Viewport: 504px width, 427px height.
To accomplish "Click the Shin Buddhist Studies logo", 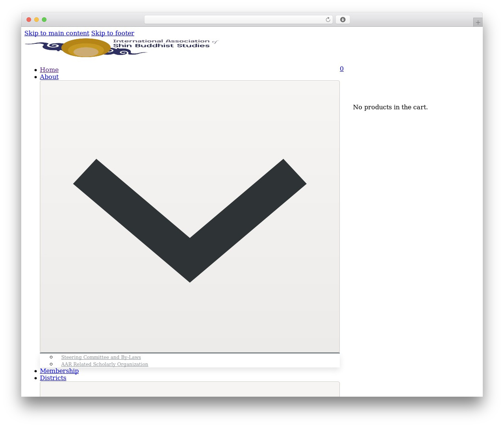I will pos(121,48).
